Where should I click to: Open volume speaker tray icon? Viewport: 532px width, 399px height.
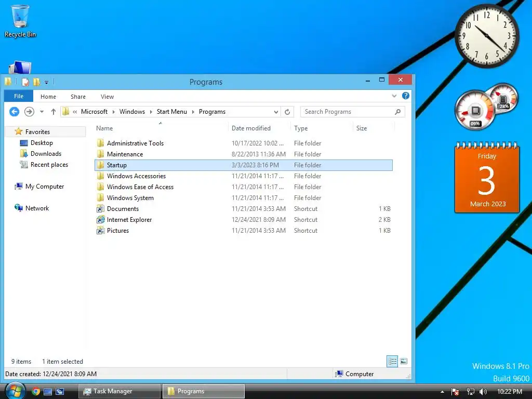tap(483, 392)
